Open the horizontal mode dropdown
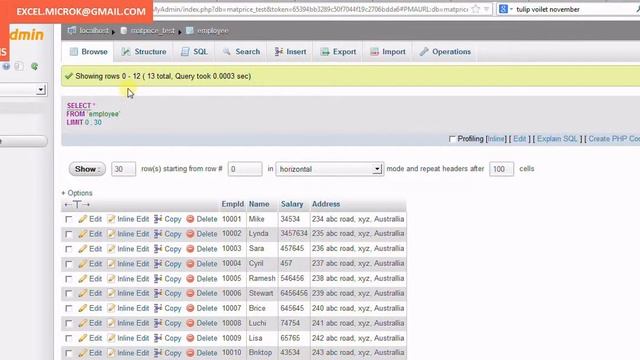Viewport: 640px width, 360px height. pos(330,169)
